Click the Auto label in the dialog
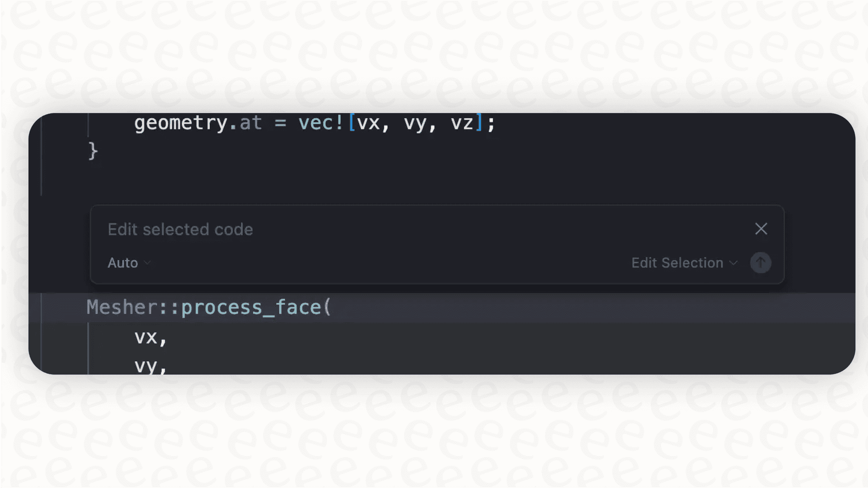Image resolution: width=868 pixels, height=488 pixels. click(x=122, y=262)
